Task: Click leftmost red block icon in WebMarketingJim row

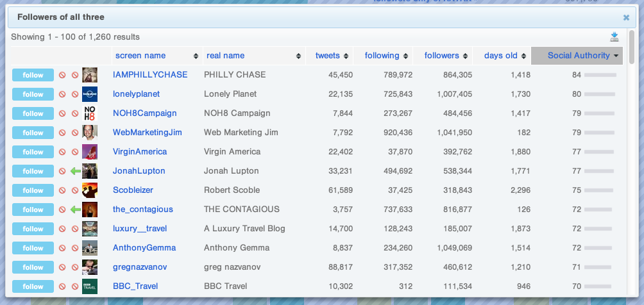Action: pos(62,133)
